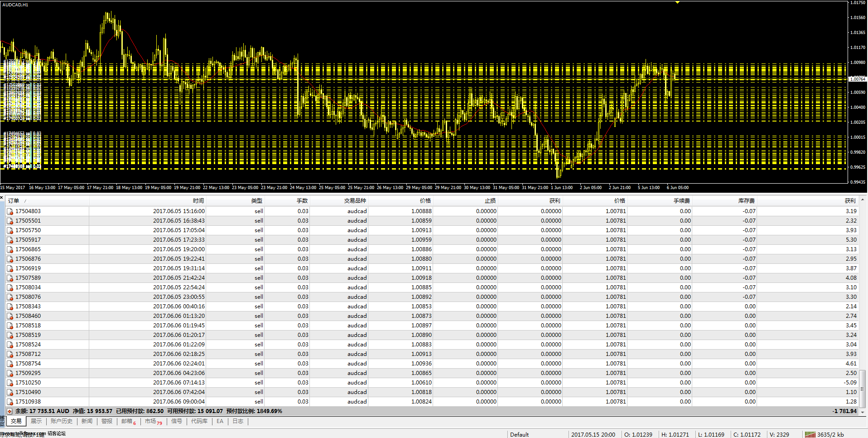
Task: Click total profit -1 781.94
Action: tap(844, 411)
